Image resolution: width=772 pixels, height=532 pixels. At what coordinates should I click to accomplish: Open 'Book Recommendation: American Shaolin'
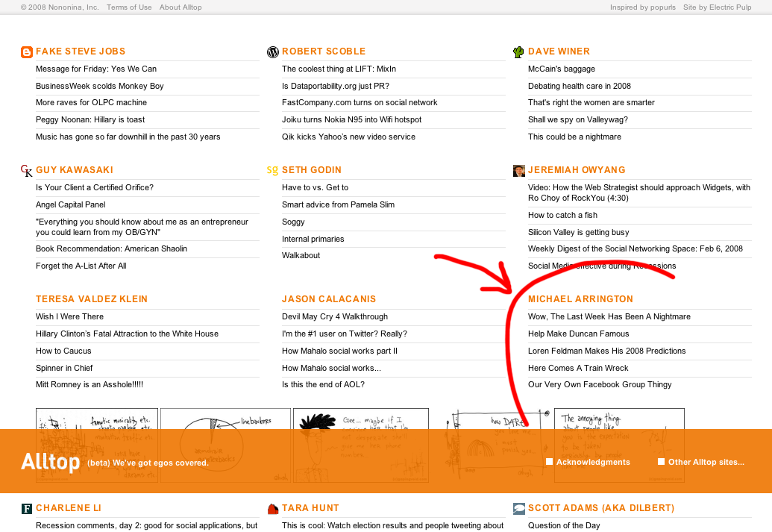click(111, 248)
